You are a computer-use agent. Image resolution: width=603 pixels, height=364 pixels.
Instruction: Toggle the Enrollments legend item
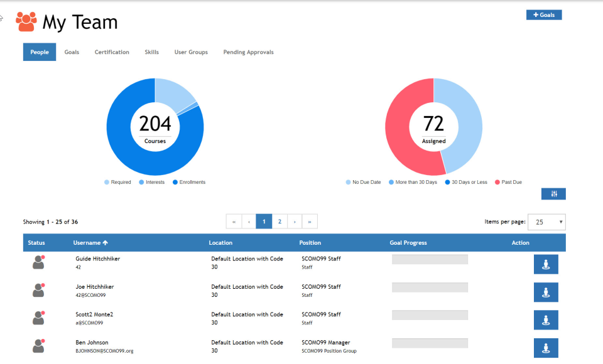pyautogui.click(x=189, y=182)
